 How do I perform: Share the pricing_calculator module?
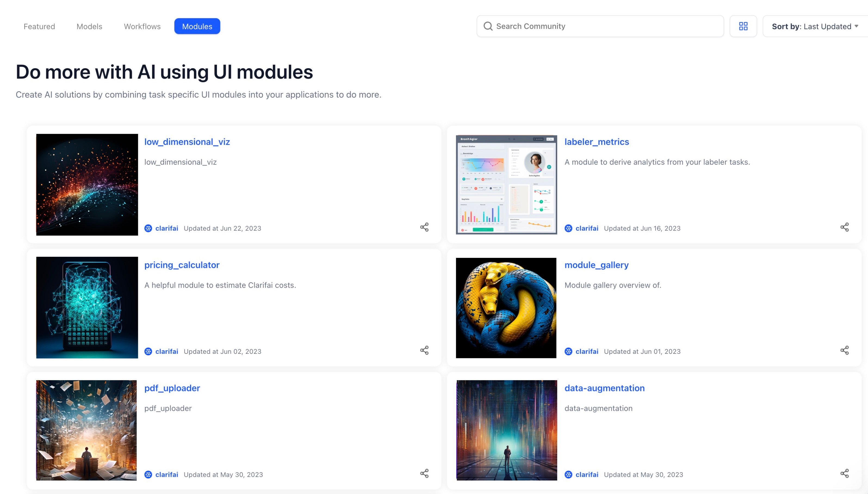click(424, 350)
